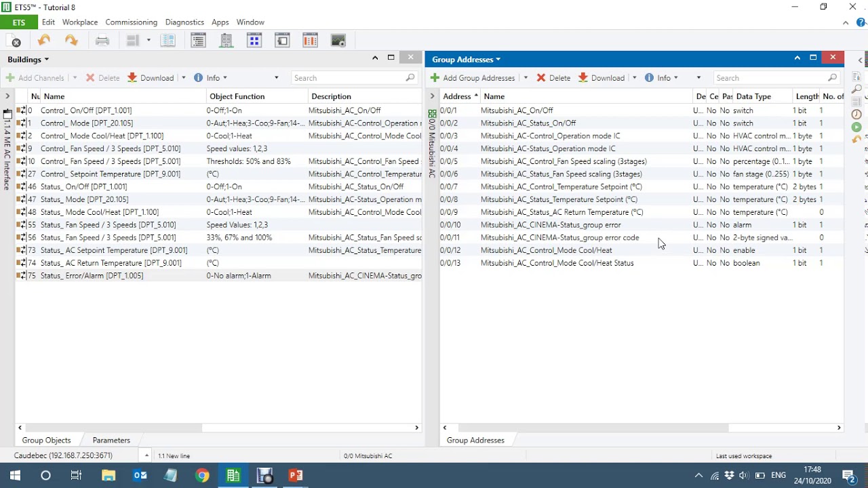Click the magnifier in Buildings search box
Image resolution: width=868 pixels, height=488 pixels.
click(410, 78)
